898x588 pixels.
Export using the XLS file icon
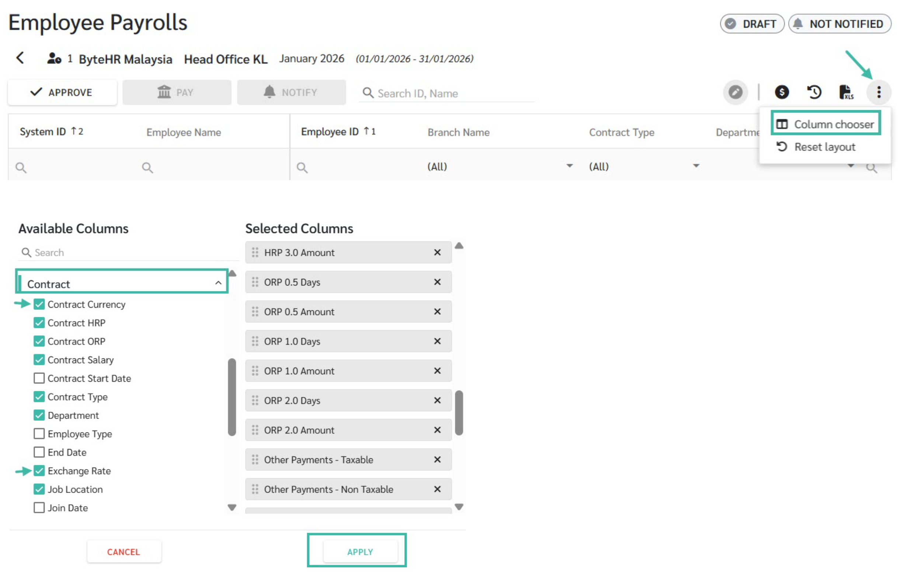pos(846,92)
